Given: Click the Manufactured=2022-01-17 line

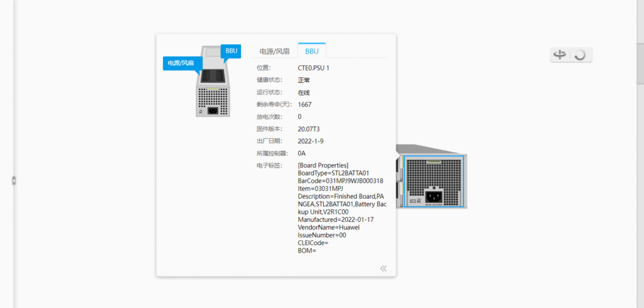Looking at the screenshot, I should pyautogui.click(x=336, y=220).
